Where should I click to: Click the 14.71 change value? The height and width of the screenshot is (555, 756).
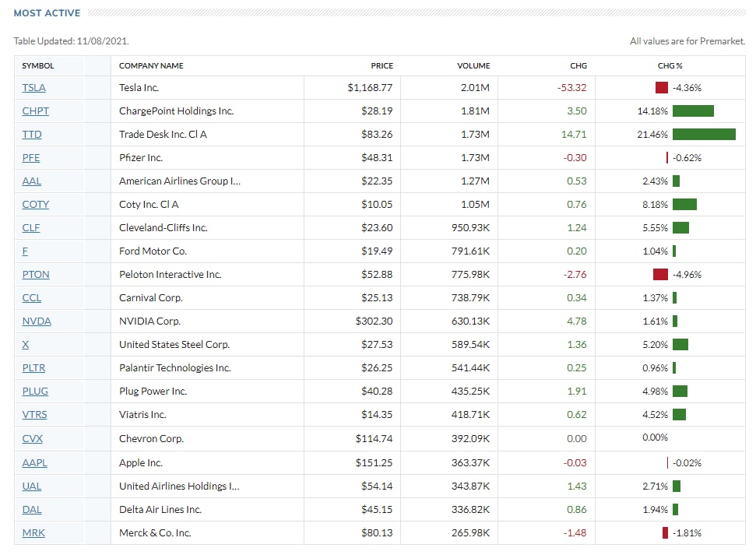pos(574,135)
